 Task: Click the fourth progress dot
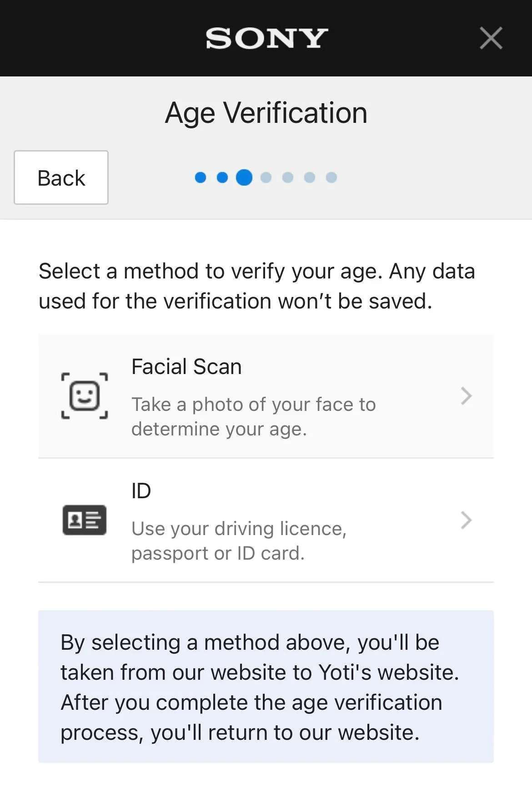pos(266,177)
